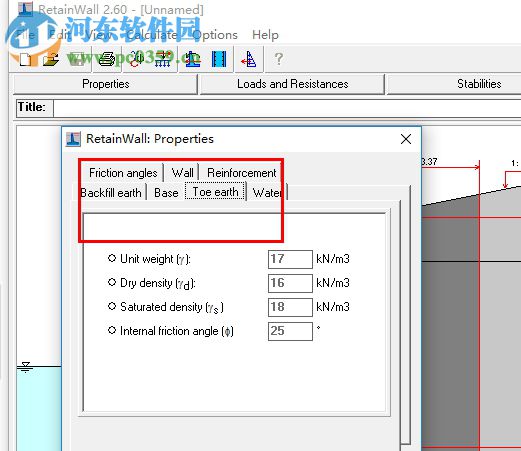
Task: Click the kN/m3 unit next to Unit weight
Action: pyautogui.click(x=333, y=259)
